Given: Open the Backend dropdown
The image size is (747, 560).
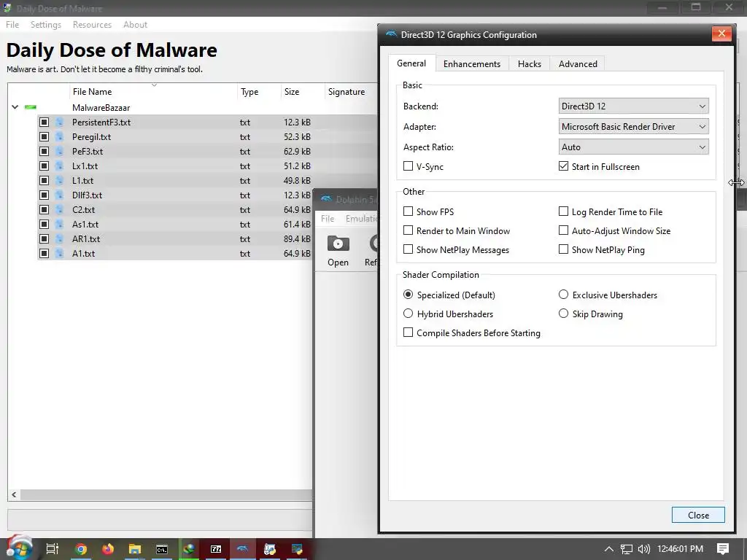Looking at the screenshot, I should click(634, 106).
